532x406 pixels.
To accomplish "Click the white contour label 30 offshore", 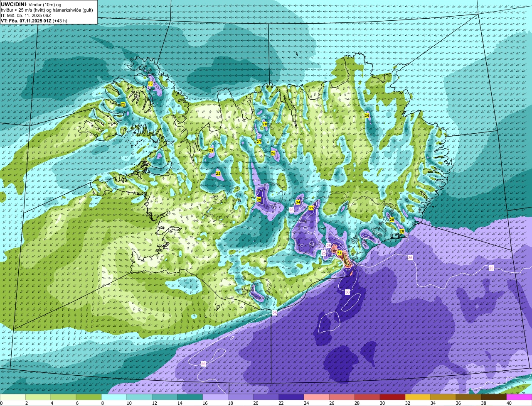I will (x=347, y=292).
